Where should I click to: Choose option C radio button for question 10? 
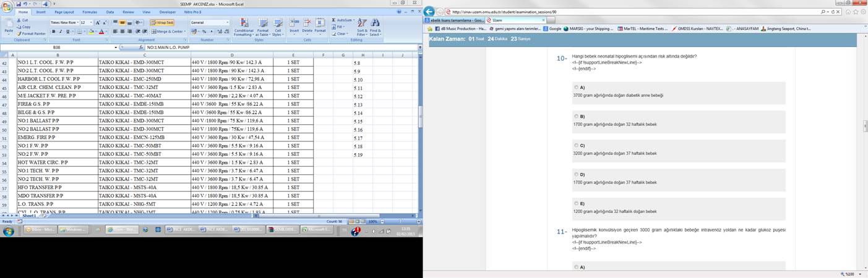tap(576, 145)
